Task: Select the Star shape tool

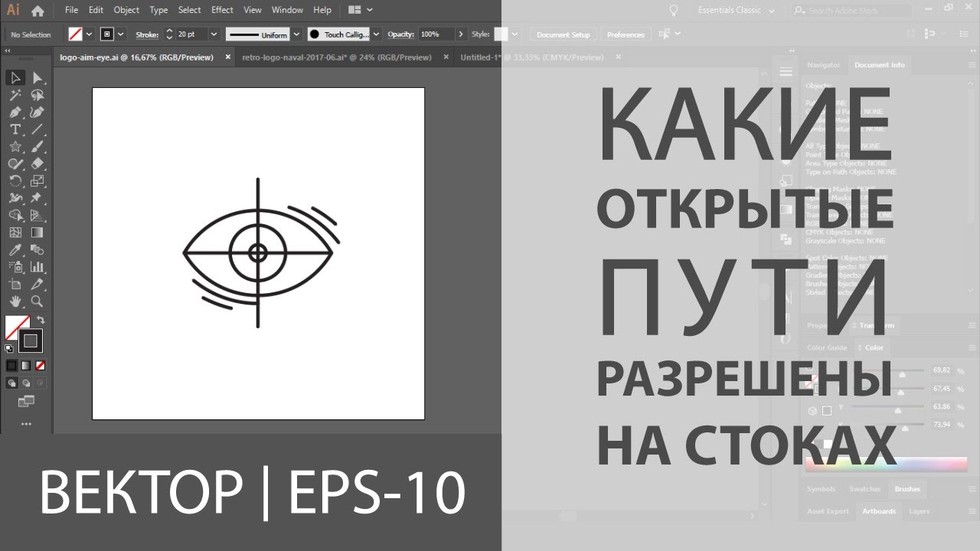Action: 15,146
